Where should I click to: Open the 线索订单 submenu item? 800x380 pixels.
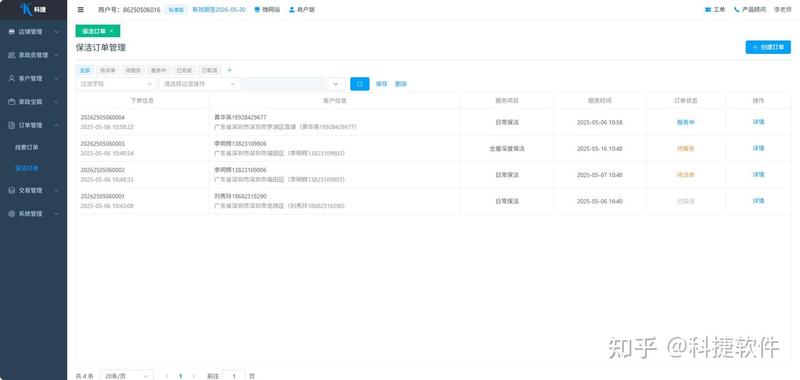tap(27, 147)
